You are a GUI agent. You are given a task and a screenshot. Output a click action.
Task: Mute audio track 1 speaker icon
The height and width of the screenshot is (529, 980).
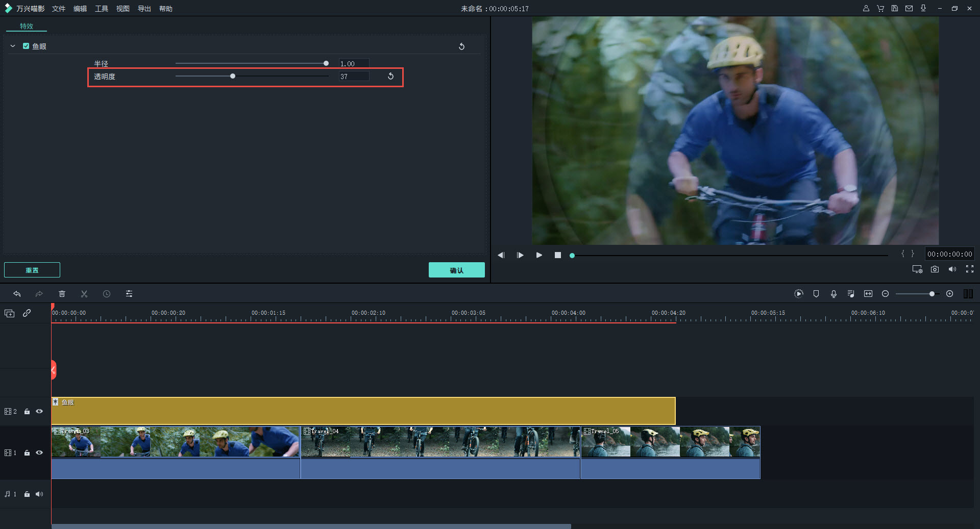[39, 494]
